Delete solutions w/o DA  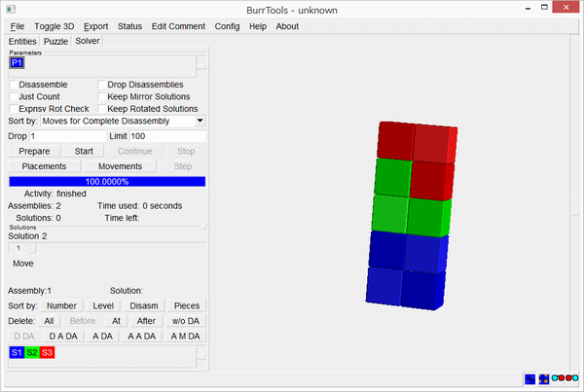coord(186,321)
